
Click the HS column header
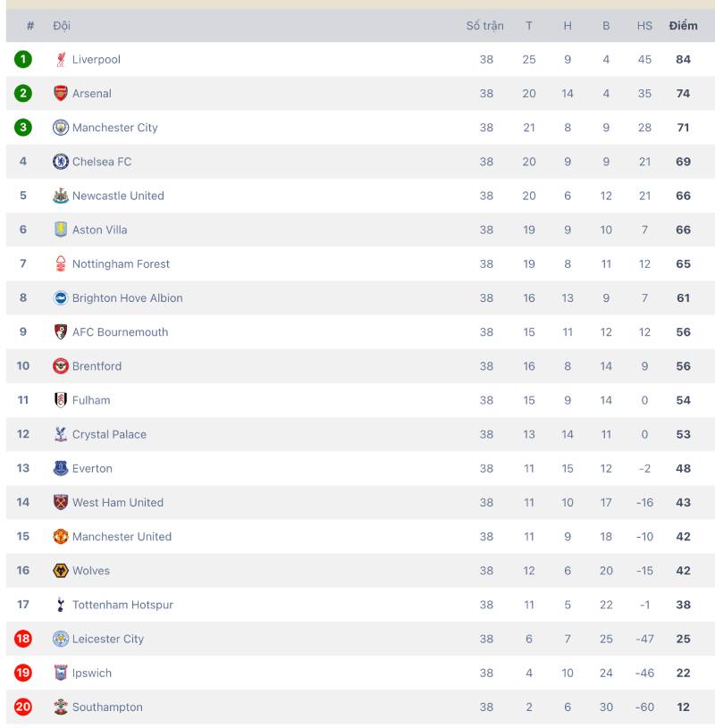pyautogui.click(x=644, y=26)
